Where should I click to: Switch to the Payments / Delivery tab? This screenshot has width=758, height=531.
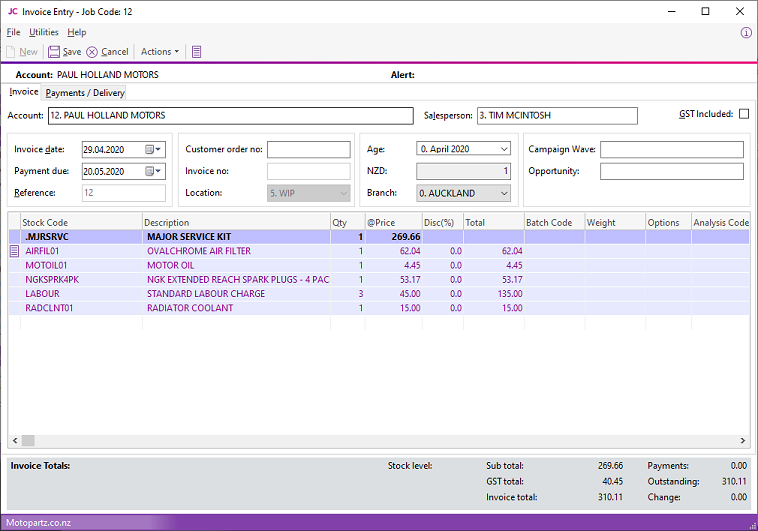click(85, 93)
